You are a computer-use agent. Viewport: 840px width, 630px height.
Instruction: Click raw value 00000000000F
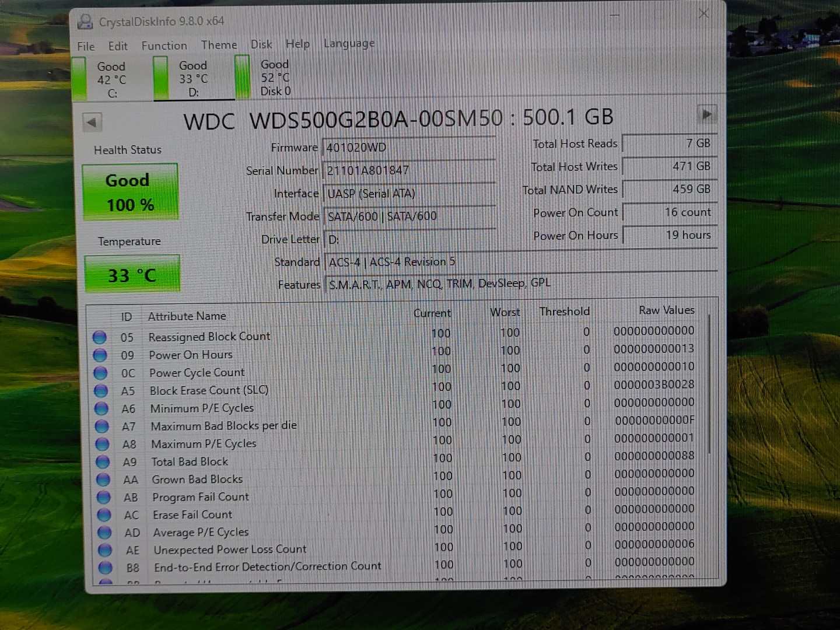point(654,420)
